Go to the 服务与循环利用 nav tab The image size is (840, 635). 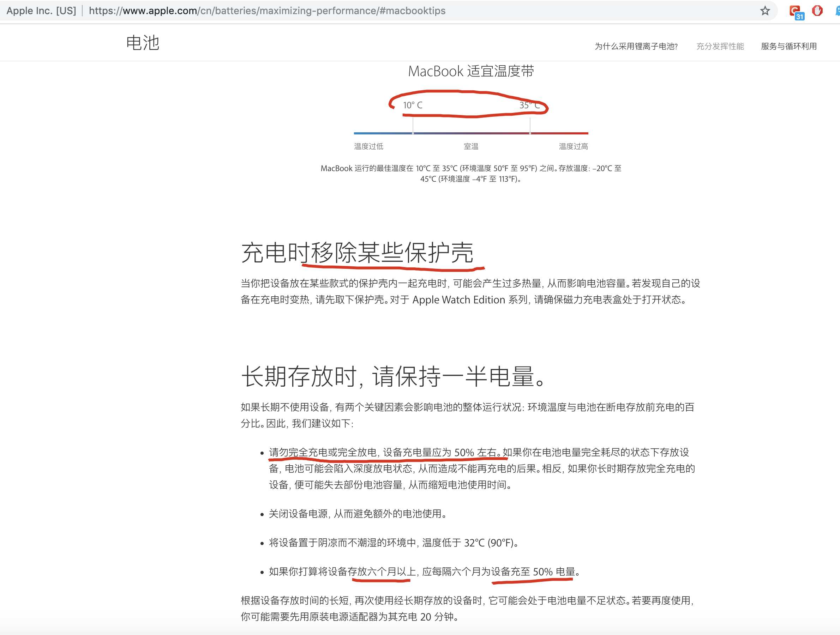coord(788,46)
